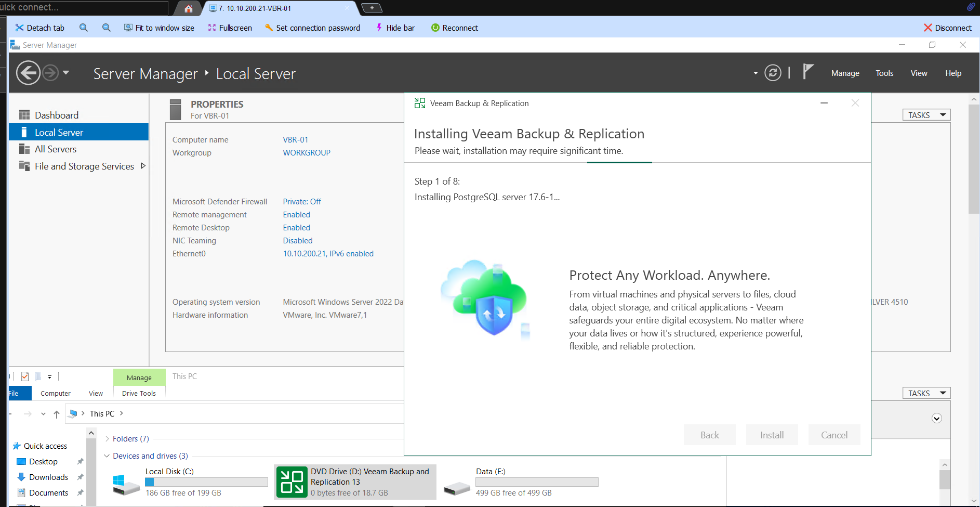
Task: Open the Help menu
Action: coord(953,73)
